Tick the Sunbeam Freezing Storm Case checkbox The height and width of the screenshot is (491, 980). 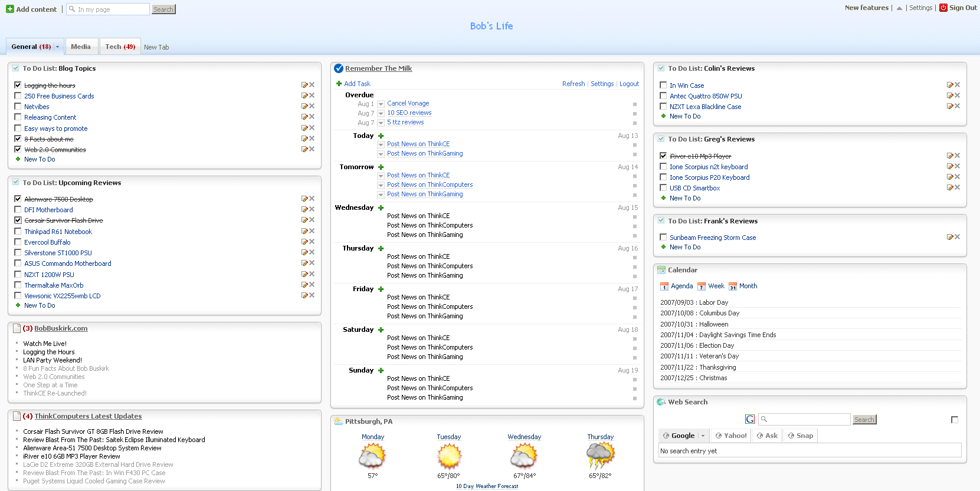coord(663,238)
